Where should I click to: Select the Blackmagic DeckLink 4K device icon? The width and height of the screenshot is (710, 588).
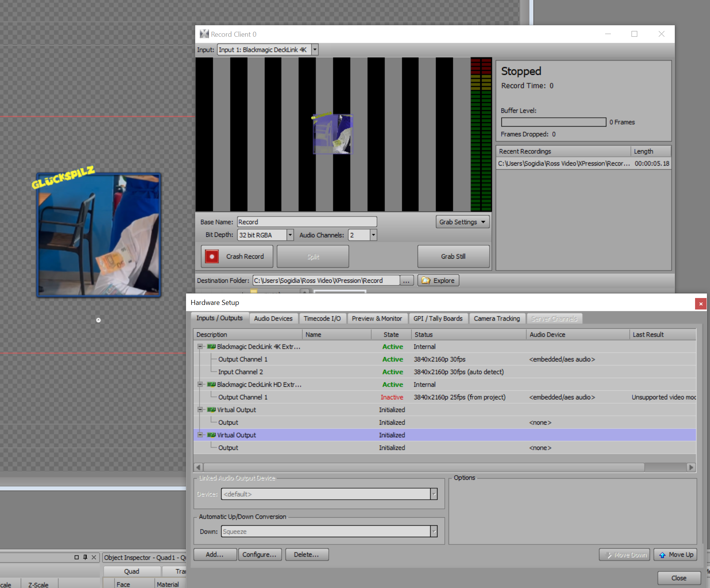pyautogui.click(x=211, y=347)
